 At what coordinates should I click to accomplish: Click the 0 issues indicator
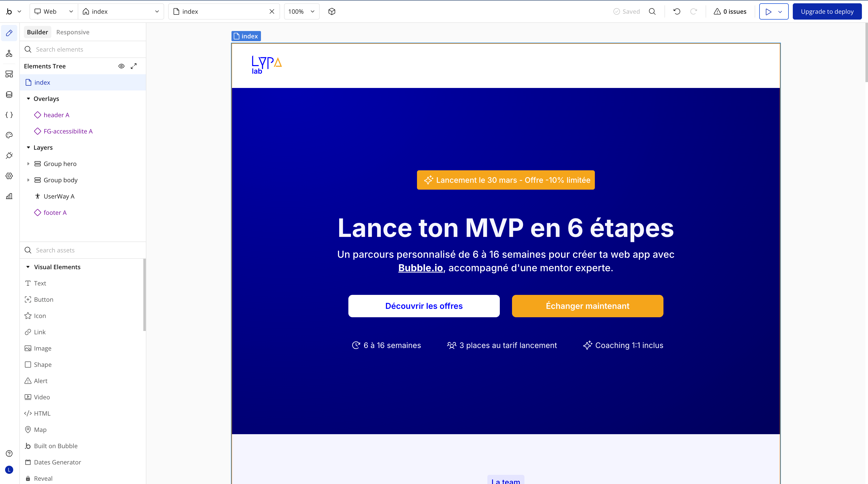(730, 11)
